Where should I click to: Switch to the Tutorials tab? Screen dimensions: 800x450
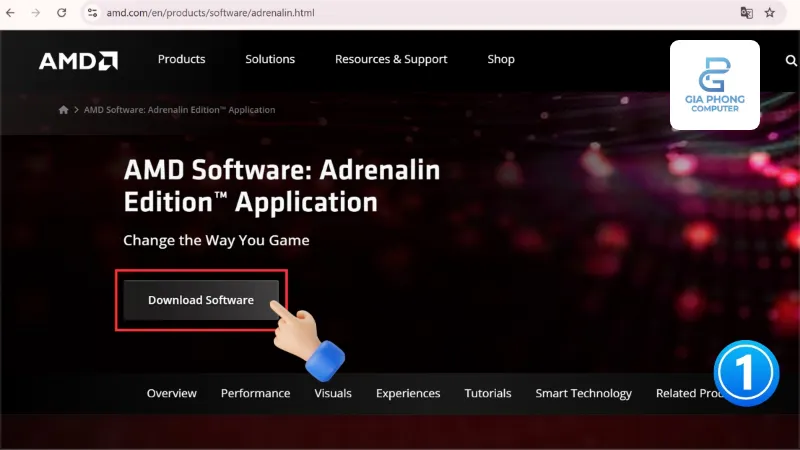pyautogui.click(x=488, y=393)
